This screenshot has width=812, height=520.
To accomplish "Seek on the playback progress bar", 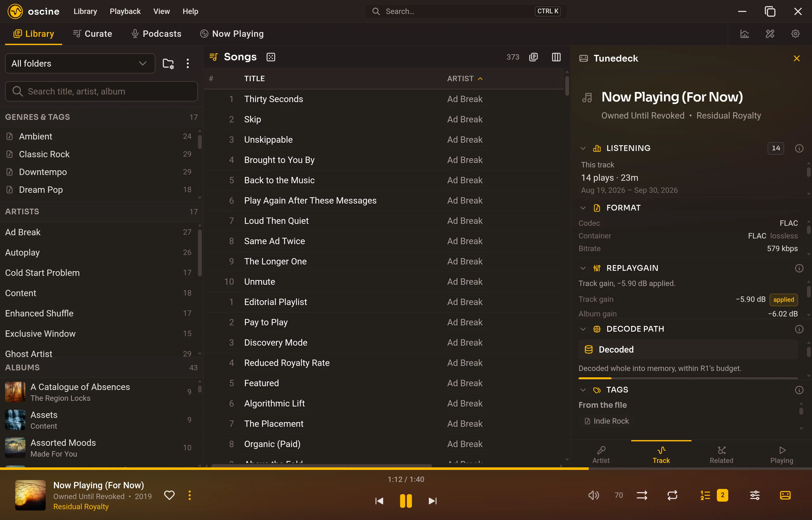I will 406,469.
